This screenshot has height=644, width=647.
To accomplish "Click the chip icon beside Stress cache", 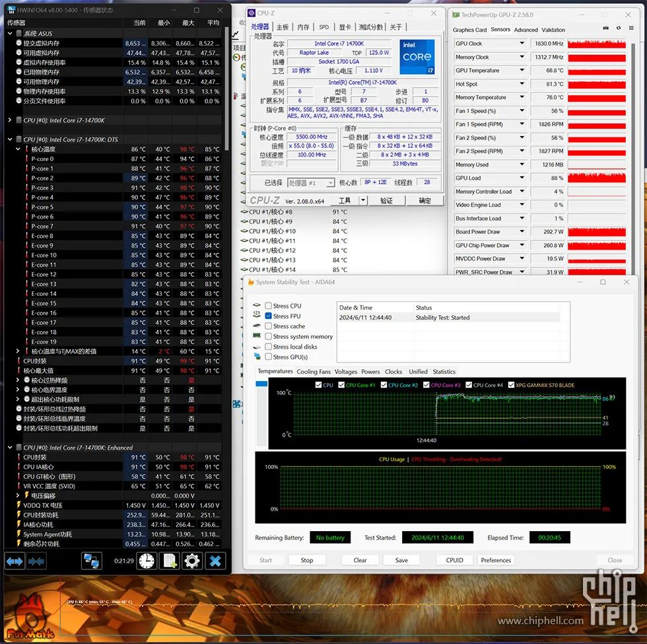I will [x=257, y=326].
